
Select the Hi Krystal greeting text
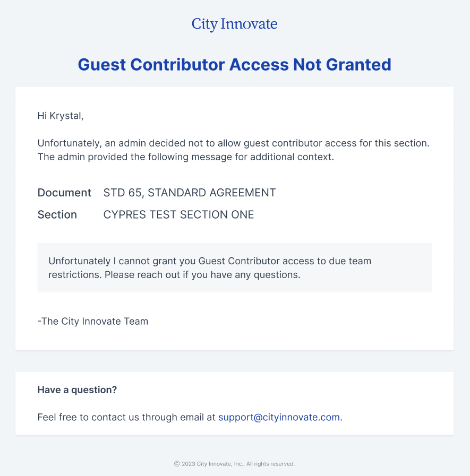pyautogui.click(x=61, y=116)
